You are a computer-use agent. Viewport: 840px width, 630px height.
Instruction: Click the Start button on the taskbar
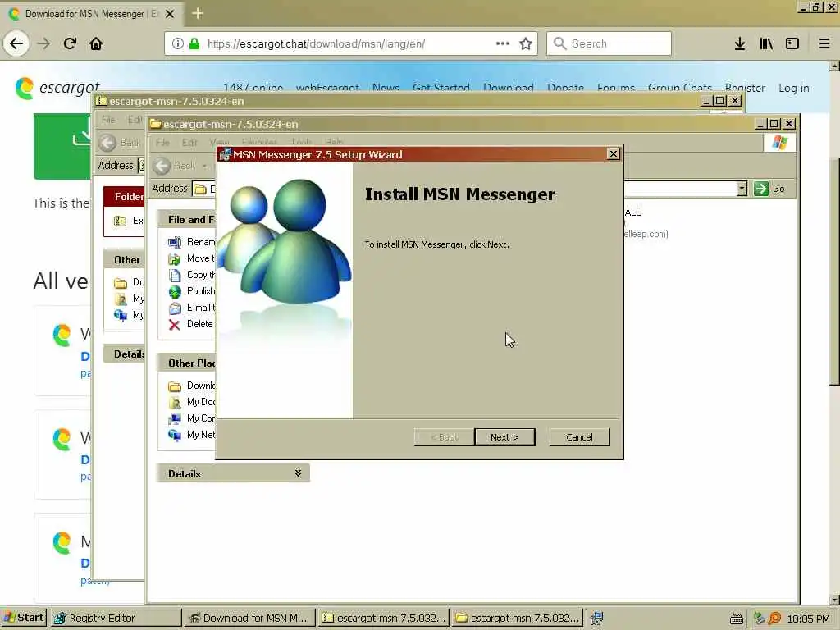24,618
